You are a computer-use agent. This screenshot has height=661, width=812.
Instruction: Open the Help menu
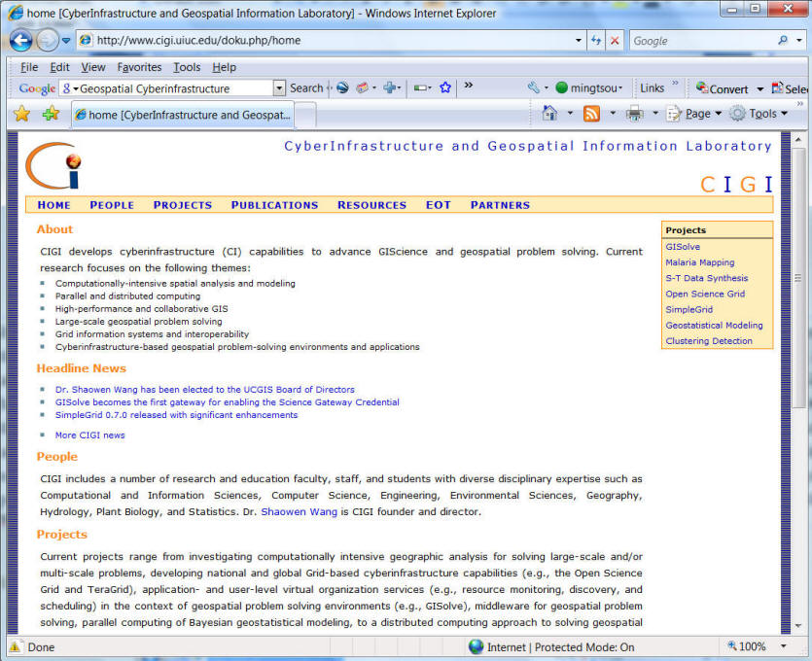click(x=225, y=67)
